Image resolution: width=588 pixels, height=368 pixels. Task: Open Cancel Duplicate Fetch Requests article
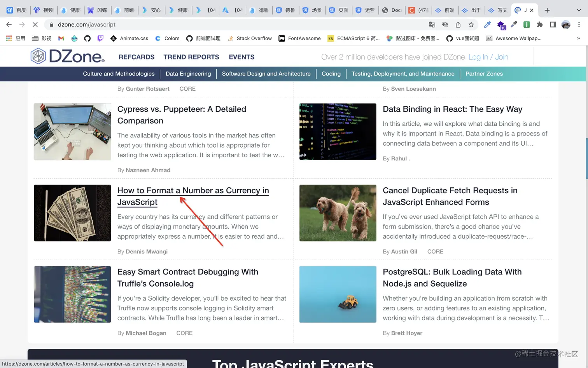pos(450,196)
